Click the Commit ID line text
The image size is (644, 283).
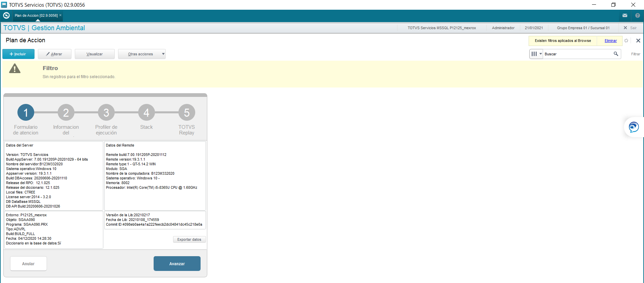(x=154, y=224)
